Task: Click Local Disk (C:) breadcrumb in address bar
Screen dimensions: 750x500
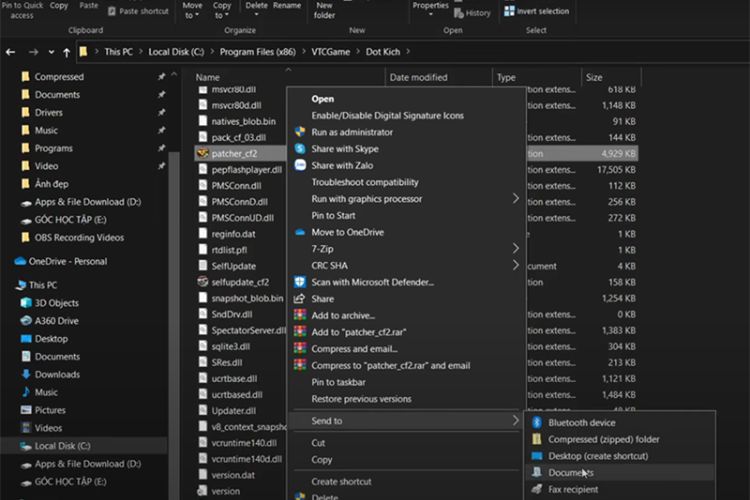Action: (176, 52)
